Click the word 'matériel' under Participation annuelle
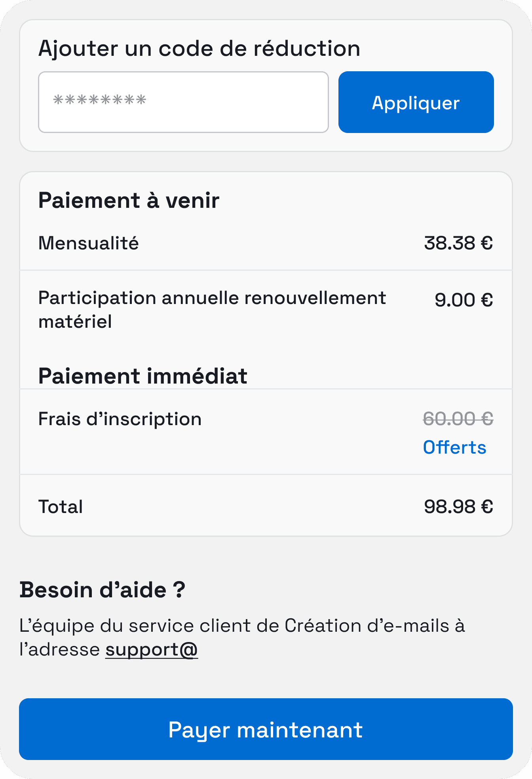The width and height of the screenshot is (532, 779). pos(75,321)
